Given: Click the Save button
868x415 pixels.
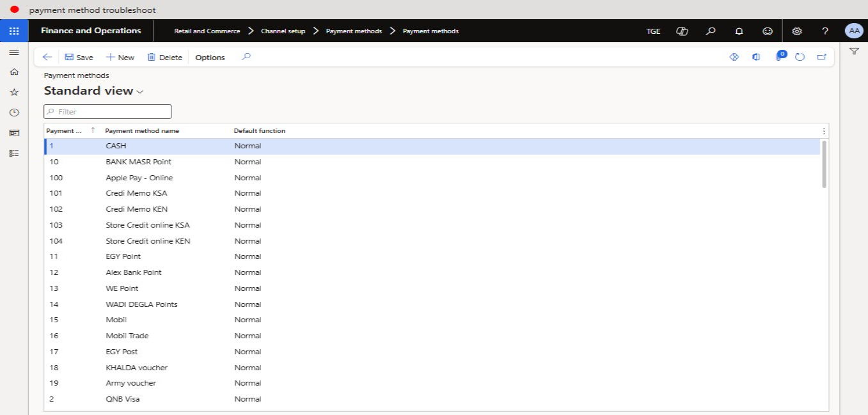Looking at the screenshot, I should 79,57.
